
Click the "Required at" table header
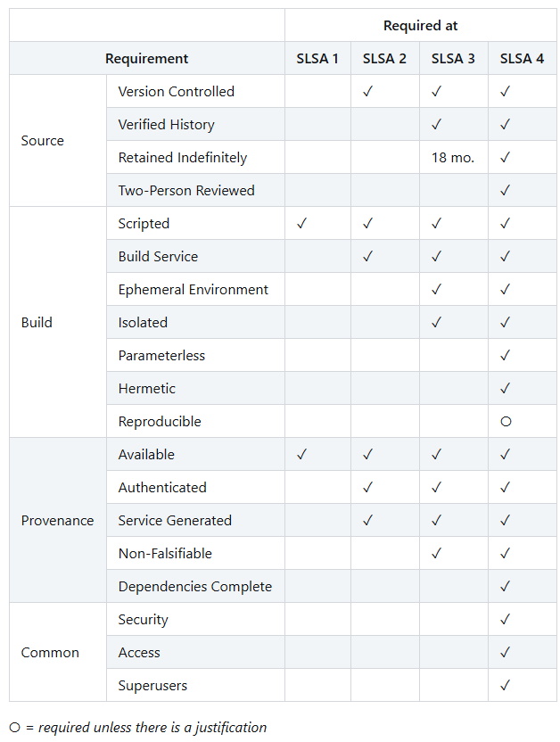point(420,26)
